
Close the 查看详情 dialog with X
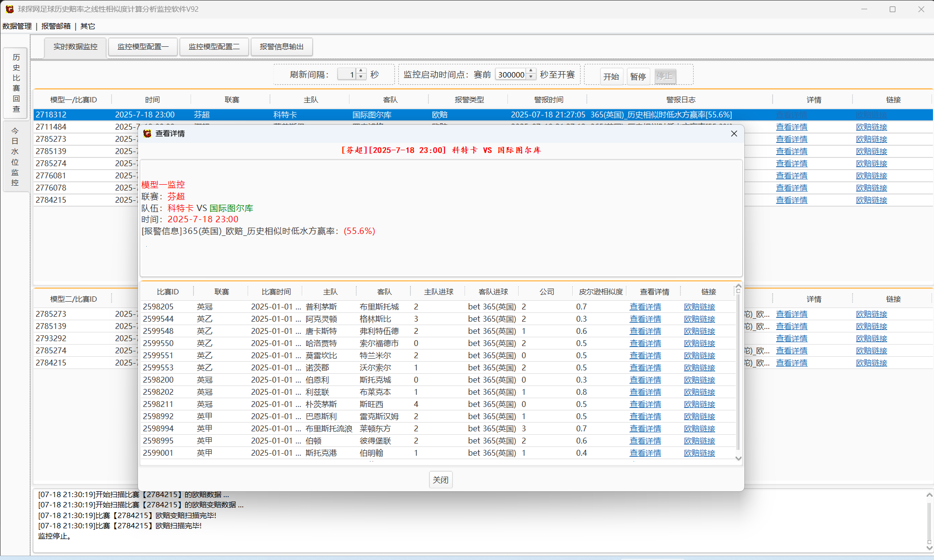click(x=734, y=134)
